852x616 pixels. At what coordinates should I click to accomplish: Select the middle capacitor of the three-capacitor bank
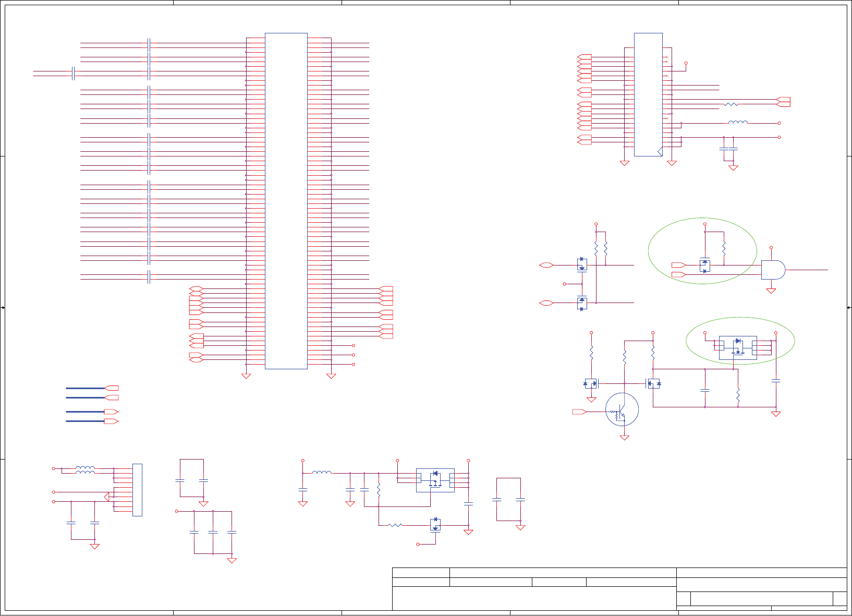[213, 532]
